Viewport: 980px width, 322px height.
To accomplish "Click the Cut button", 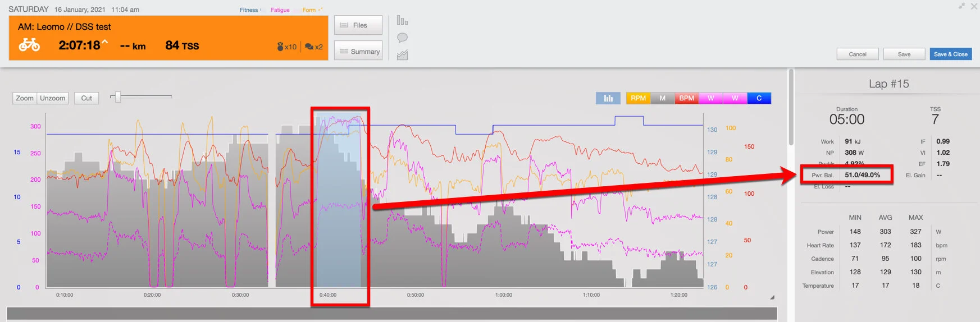I will click(86, 98).
